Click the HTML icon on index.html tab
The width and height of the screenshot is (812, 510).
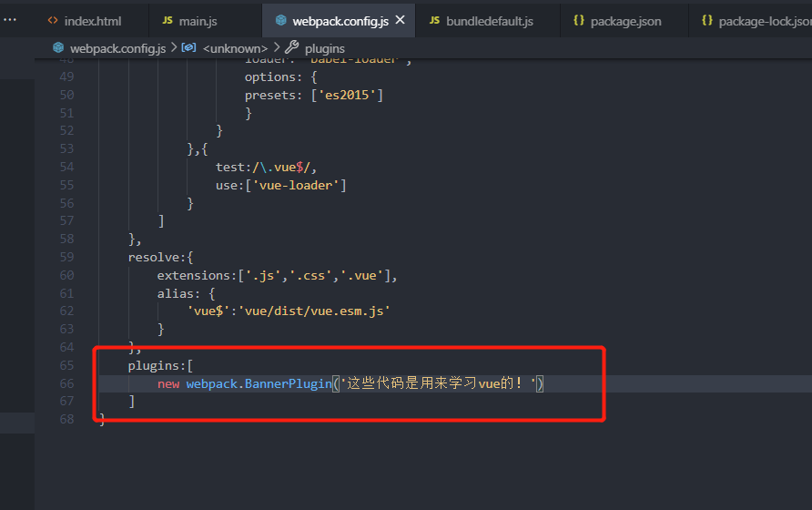click(53, 21)
